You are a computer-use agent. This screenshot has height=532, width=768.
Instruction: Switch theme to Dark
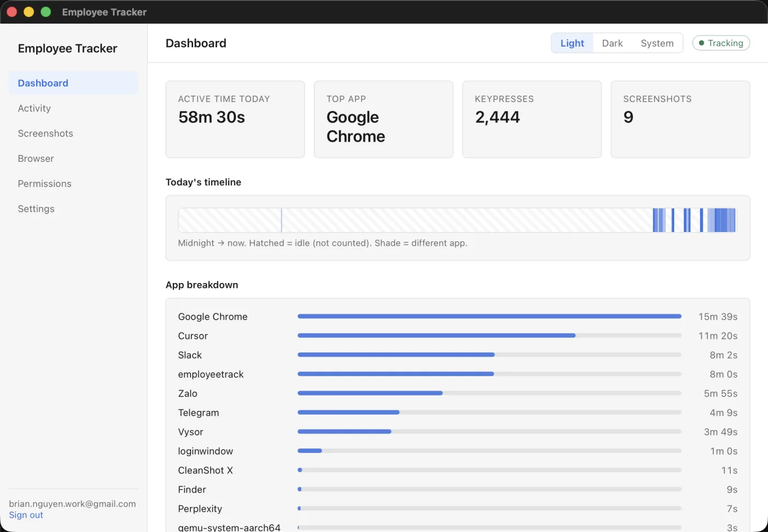(612, 43)
